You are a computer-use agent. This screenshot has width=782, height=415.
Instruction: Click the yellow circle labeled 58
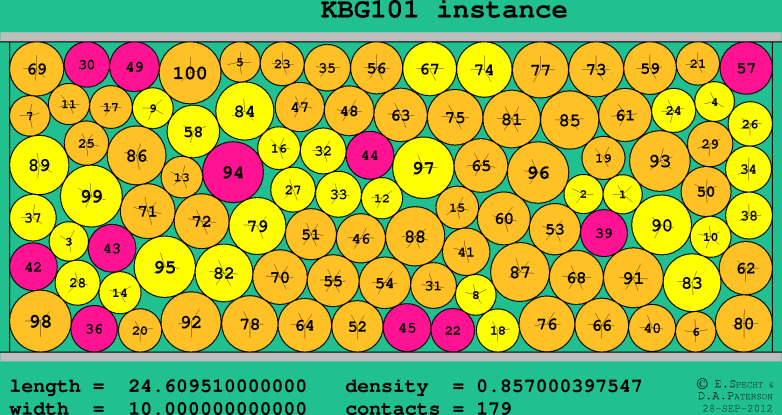click(x=194, y=132)
